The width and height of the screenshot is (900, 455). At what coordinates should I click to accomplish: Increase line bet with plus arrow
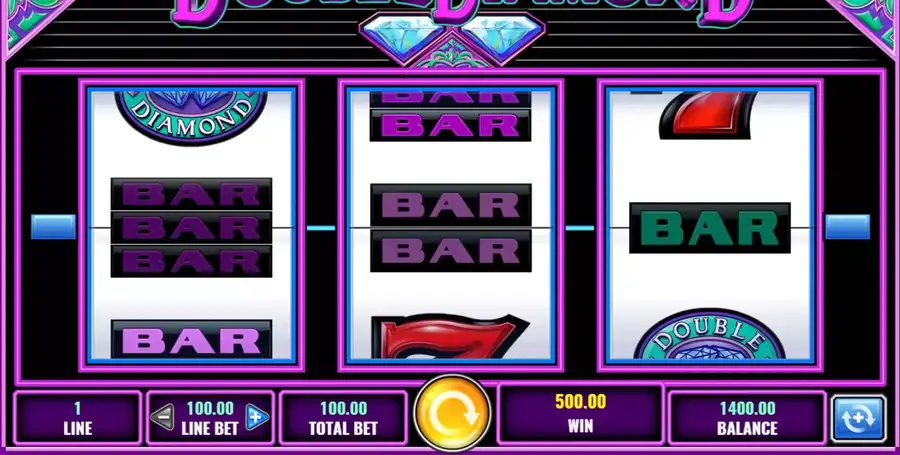coord(257,417)
